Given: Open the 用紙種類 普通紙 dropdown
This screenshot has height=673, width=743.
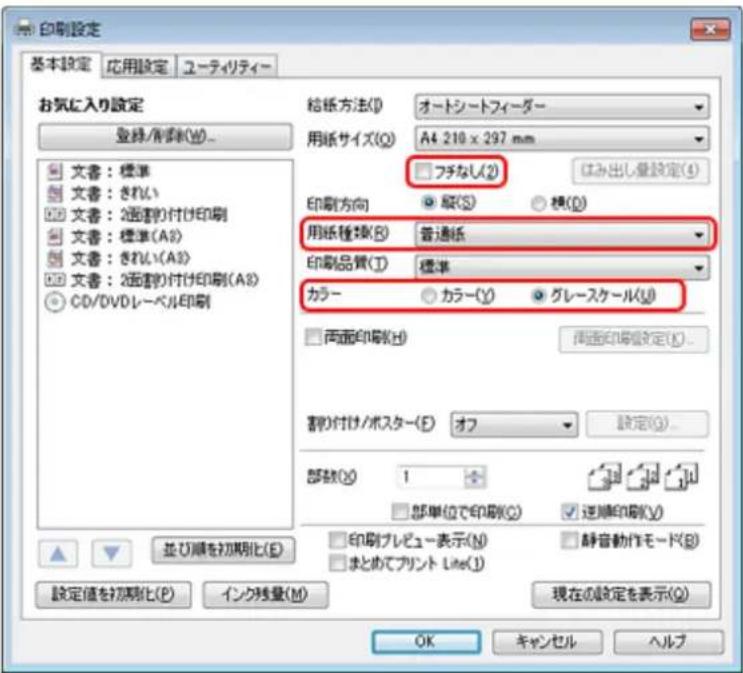Looking at the screenshot, I should coord(562,235).
